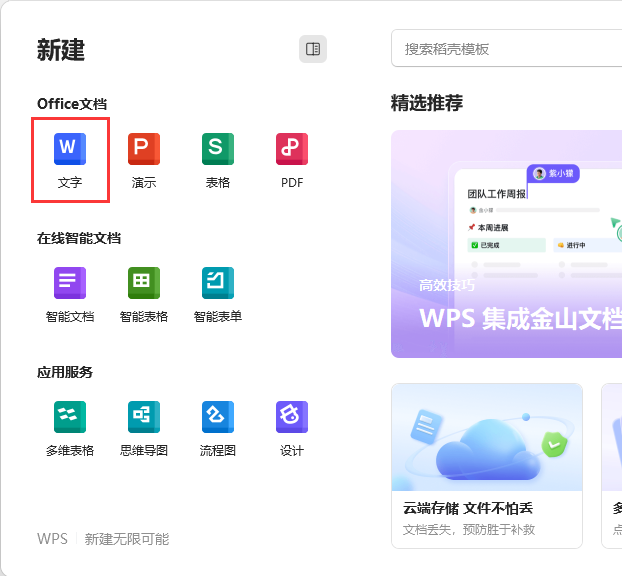This screenshot has height=576, width=622.
Task: Open new 智能表格 smart sheet
Action: (x=144, y=295)
